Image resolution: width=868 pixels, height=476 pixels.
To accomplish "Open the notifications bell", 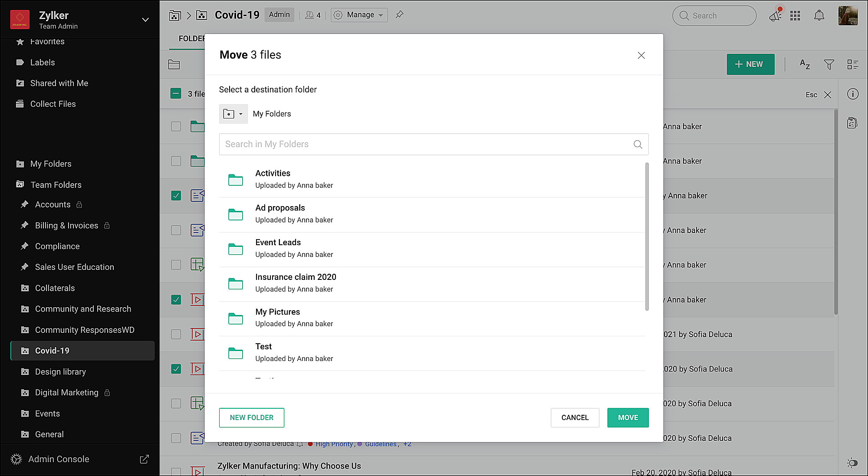I will click(819, 16).
